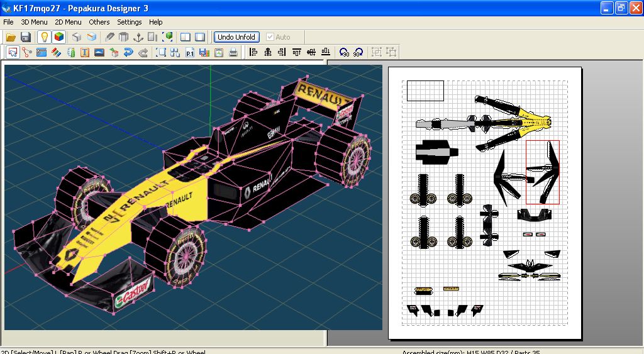Click the printer icon to print

[x=233, y=52]
